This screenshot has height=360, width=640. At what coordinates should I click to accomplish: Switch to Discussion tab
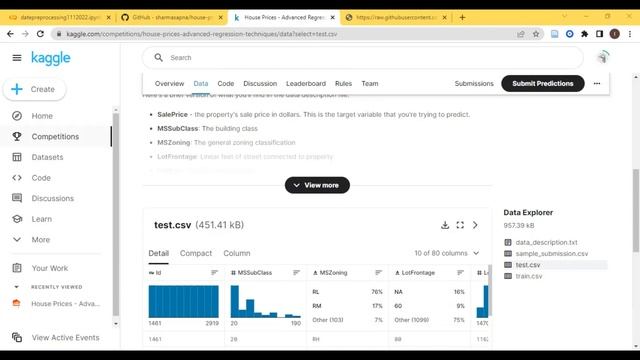click(x=260, y=83)
